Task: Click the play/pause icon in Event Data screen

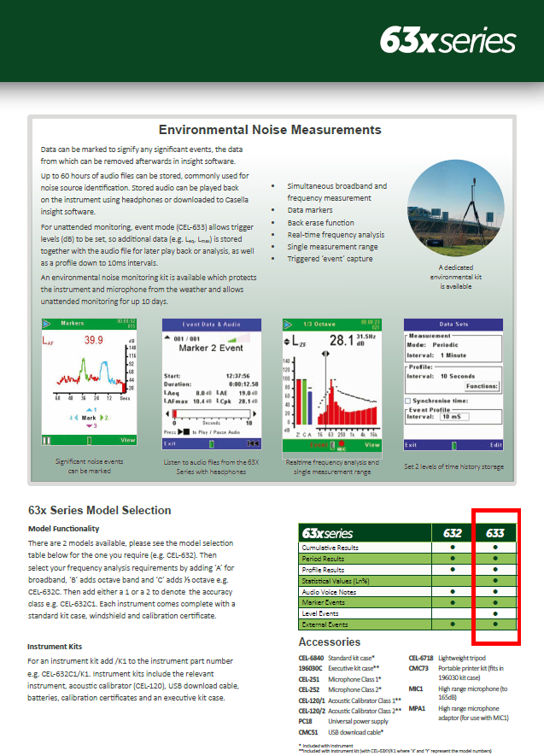Action: (x=184, y=432)
